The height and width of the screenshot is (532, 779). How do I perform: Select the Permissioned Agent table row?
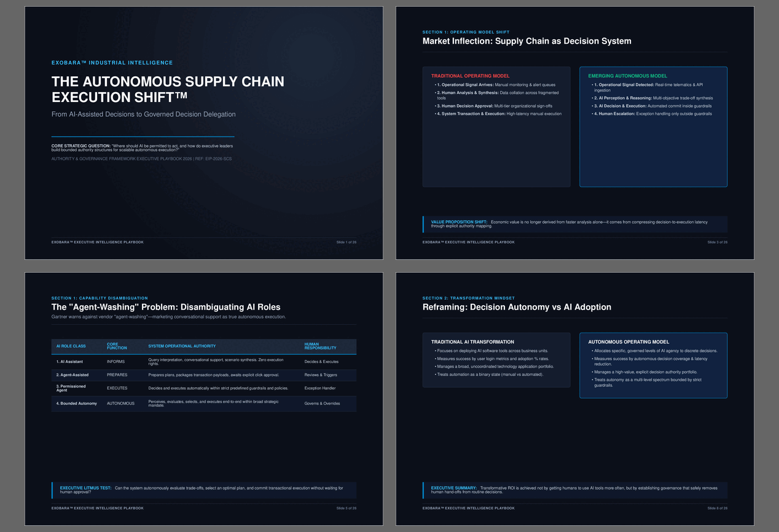tap(204, 388)
